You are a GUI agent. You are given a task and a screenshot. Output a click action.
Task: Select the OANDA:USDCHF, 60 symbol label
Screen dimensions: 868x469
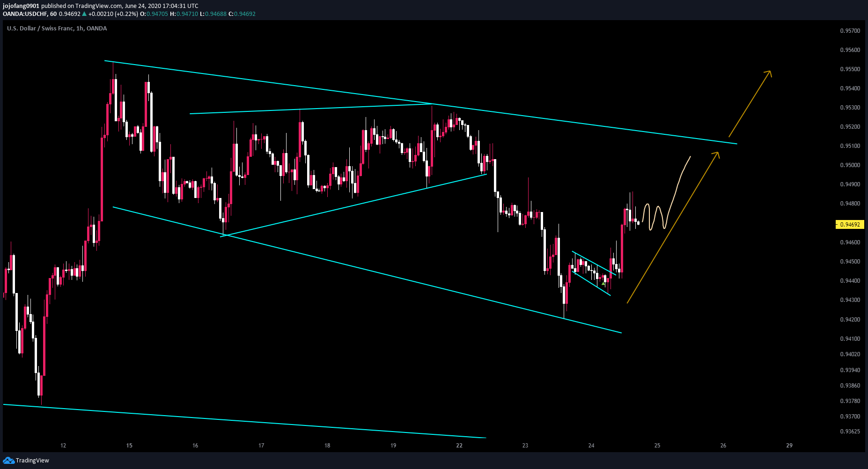coord(30,14)
